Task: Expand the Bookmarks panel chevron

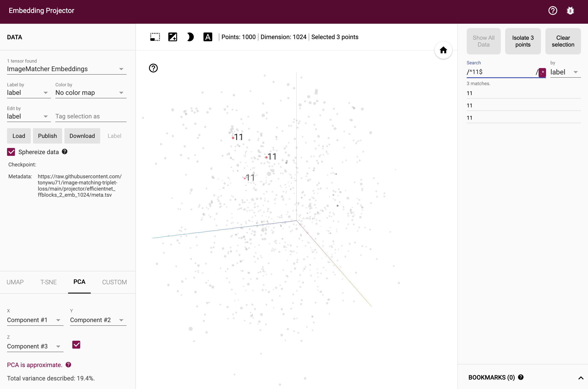Action: pos(581,378)
